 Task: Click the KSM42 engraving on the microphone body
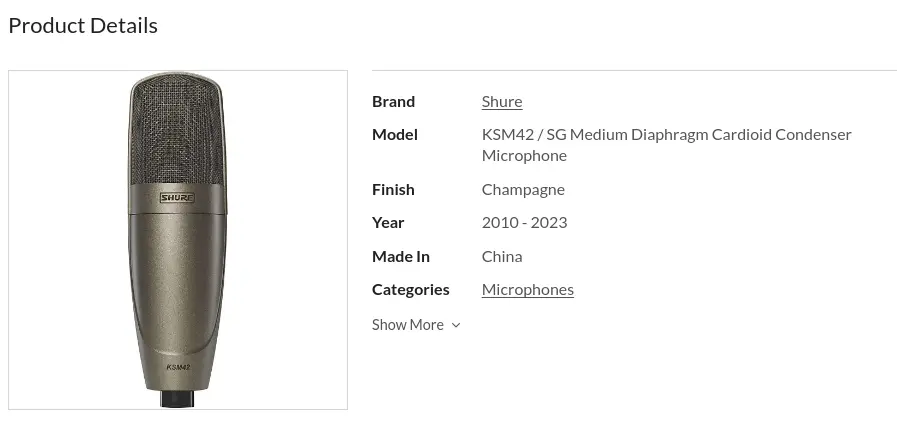pos(178,368)
